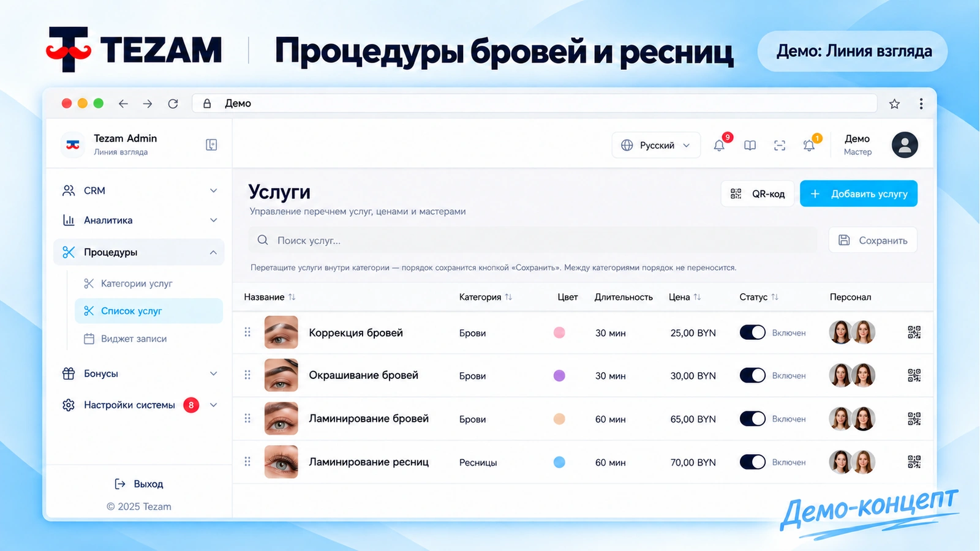Select Список услуг in the sidebar
This screenshot has height=551, width=980.
149,311
